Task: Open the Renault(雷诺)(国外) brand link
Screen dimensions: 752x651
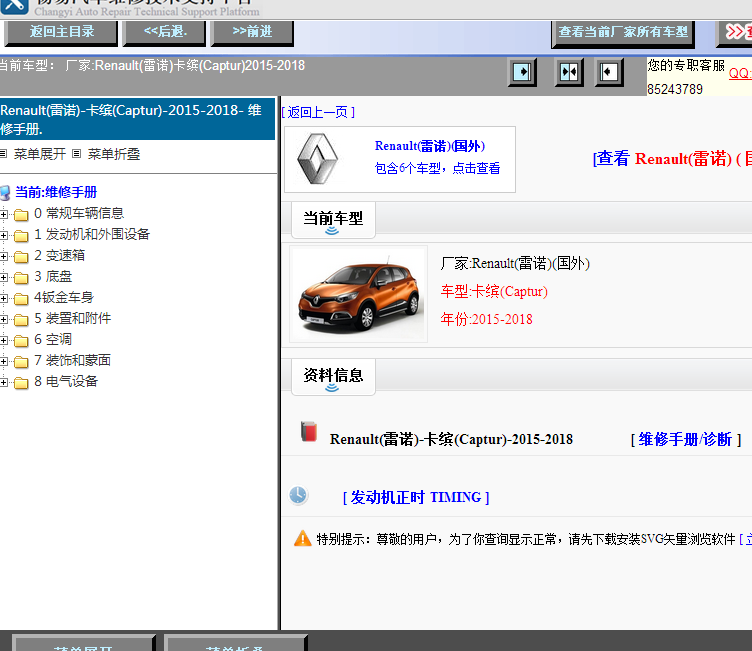Action: 430,146
